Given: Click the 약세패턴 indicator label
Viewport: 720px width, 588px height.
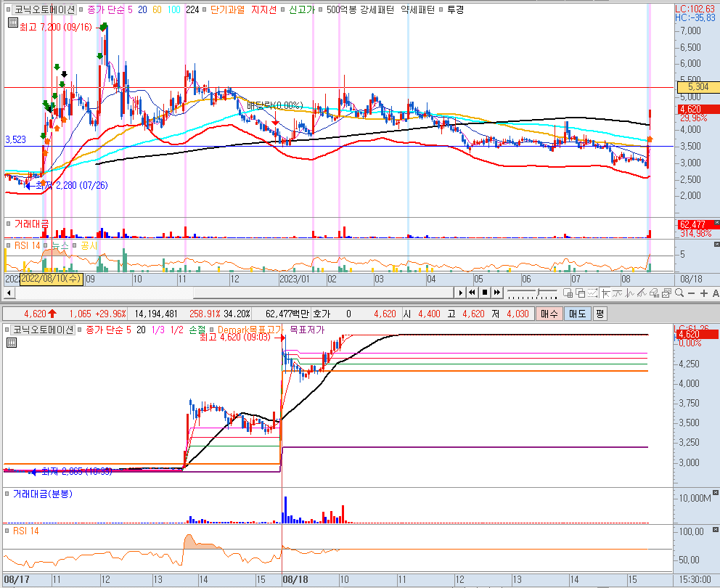Looking at the screenshot, I should click(x=417, y=9).
